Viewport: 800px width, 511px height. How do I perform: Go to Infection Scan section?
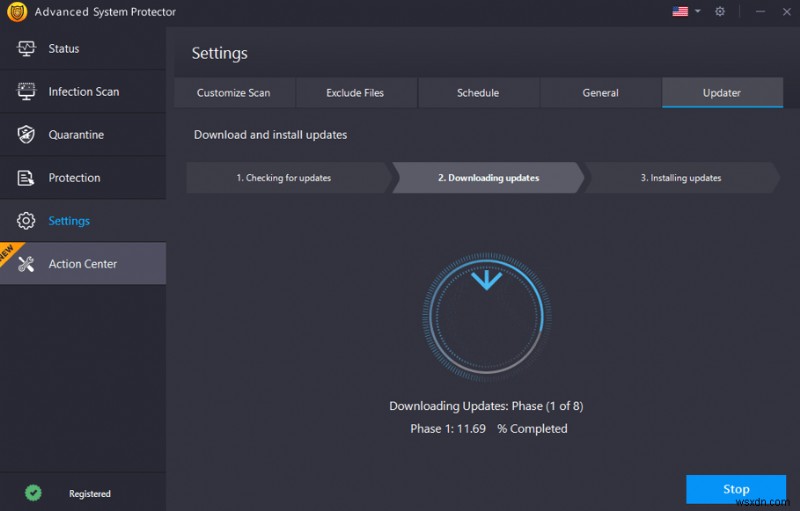83,91
